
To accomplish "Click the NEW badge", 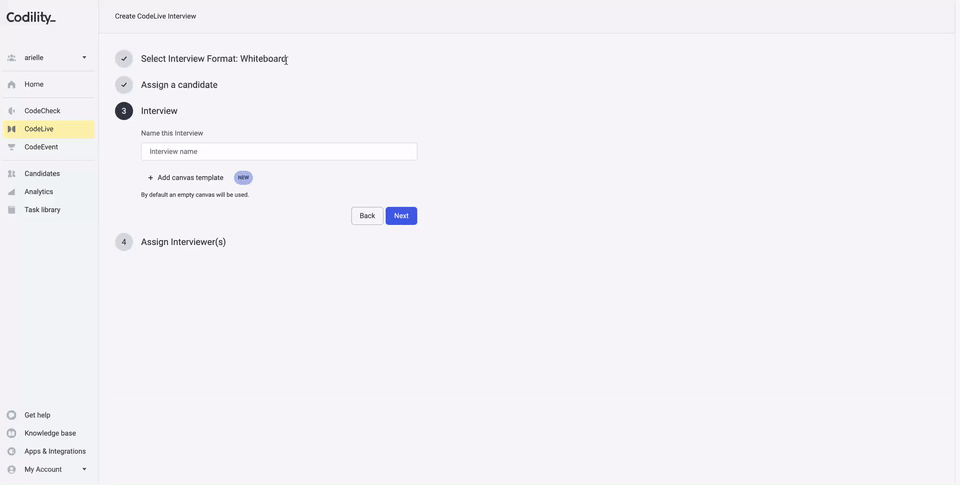I will [x=243, y=178].
